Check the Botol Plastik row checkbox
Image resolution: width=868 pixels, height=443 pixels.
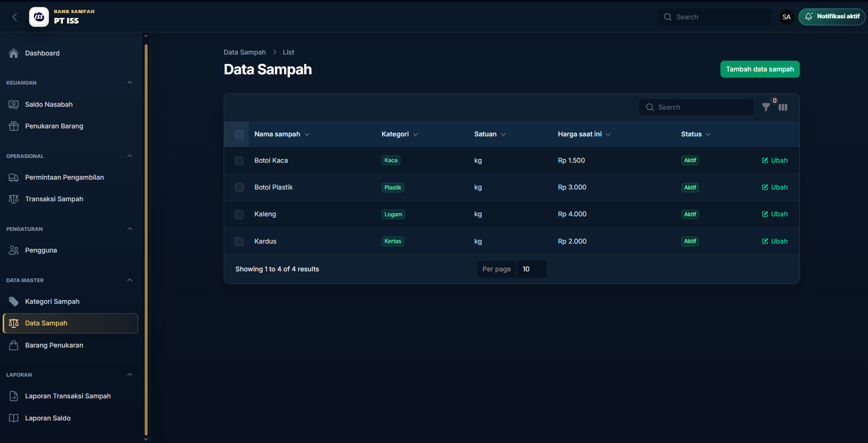click(x=239, y=188)
